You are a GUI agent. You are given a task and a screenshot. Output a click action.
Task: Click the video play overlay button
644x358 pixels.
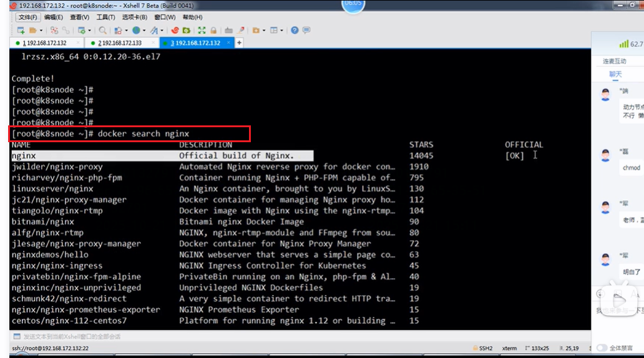coord(619,300)
